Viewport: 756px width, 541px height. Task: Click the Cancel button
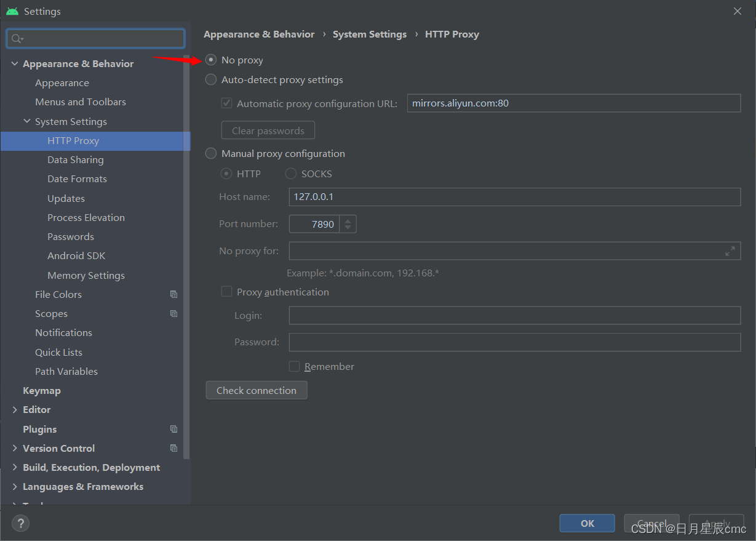[x=652, y=523]
